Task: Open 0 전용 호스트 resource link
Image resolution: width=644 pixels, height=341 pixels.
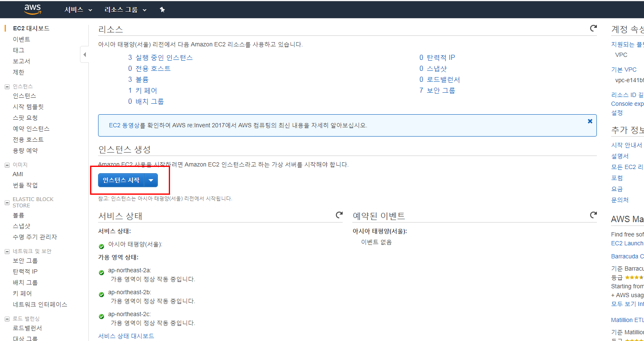Action: (x=149, y=68)
